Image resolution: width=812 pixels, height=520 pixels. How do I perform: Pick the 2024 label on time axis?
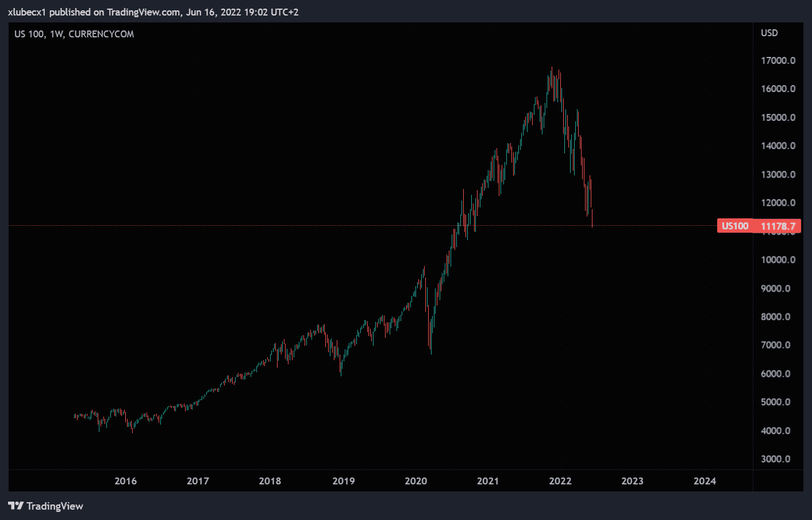pos(705,481)
